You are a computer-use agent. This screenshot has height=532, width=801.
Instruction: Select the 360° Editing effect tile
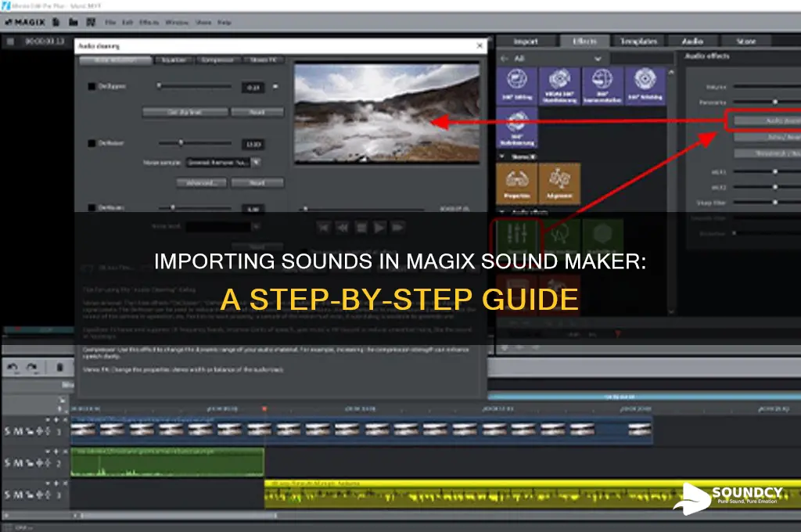517,86
